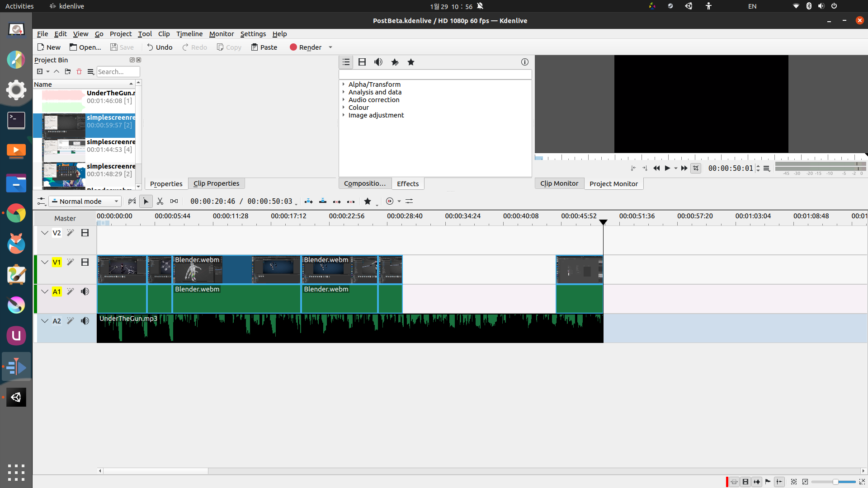The width and height of the screenshot is (868, 488).
Task: Adjust the timeline zoom slider
Action: pyautogui.click(x=834, y=482)
